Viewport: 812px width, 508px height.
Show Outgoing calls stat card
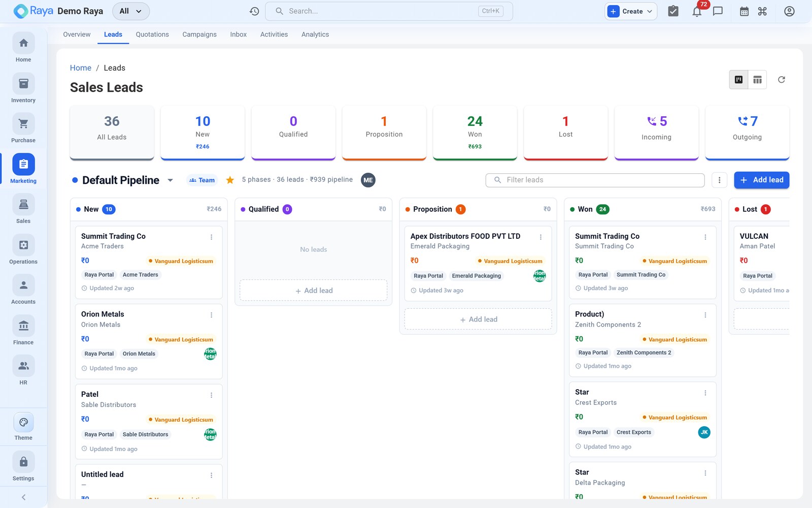[747, 132]
